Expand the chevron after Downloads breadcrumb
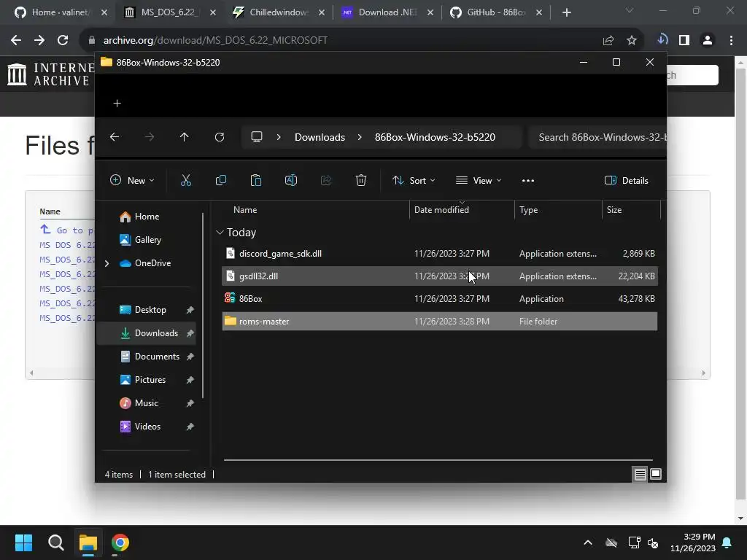The height and width of the screenshot is (560, 747). [x=360, y=137]
